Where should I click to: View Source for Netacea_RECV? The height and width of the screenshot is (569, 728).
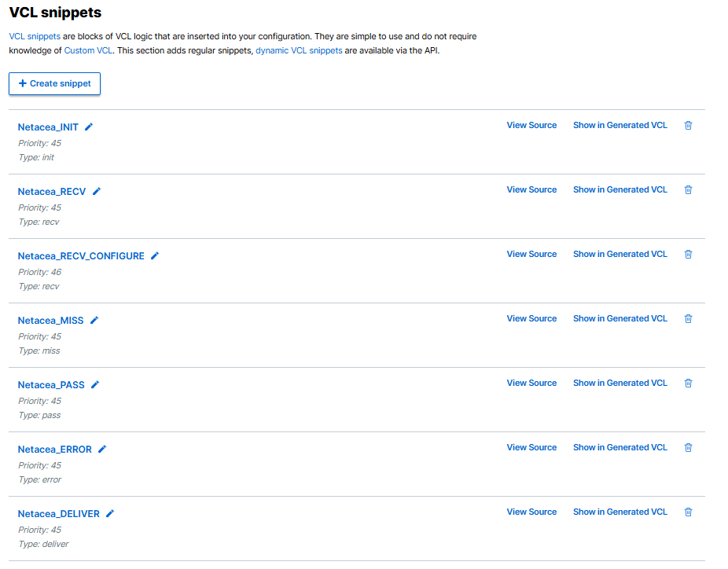pyautogui.click(x=531, y=189)
